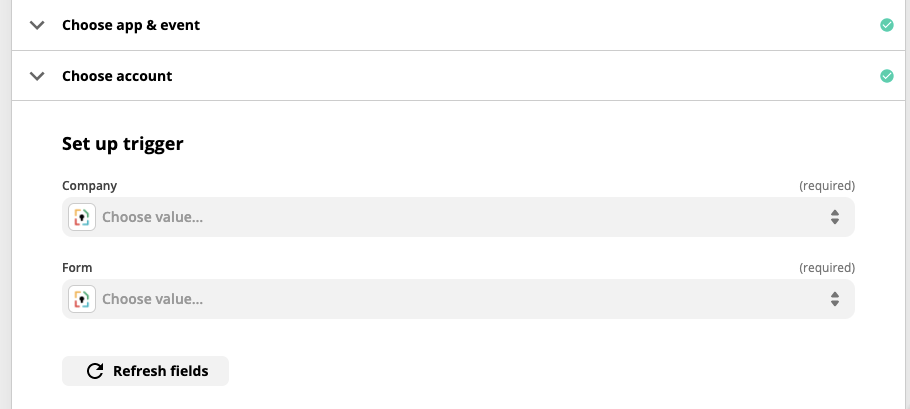Open the Choose app & event section header
Viewport: 910px width, 409px height.
(x=131, y=25)
